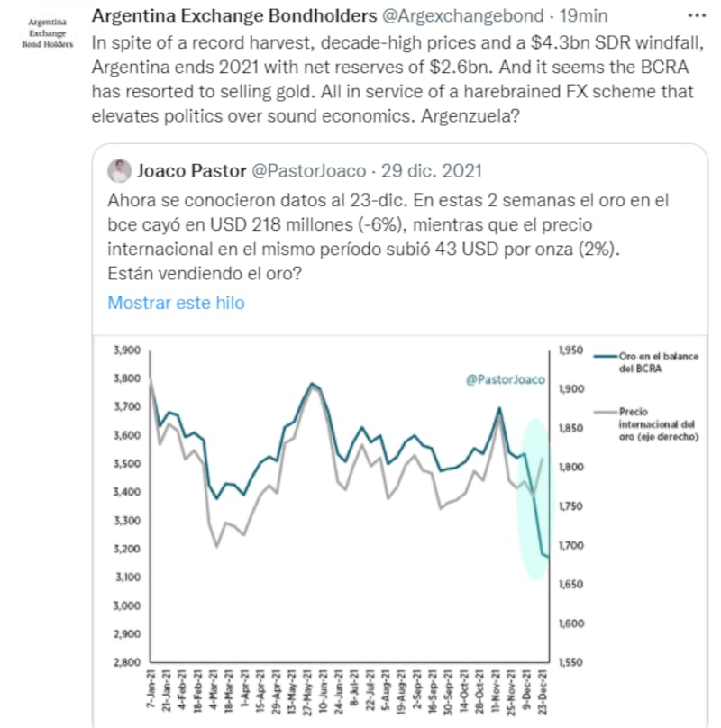Image resolution: width=721 pixels, height=728 pixels.
Task: Click the 3,900 left axis value
Action: tap(127, 350)
